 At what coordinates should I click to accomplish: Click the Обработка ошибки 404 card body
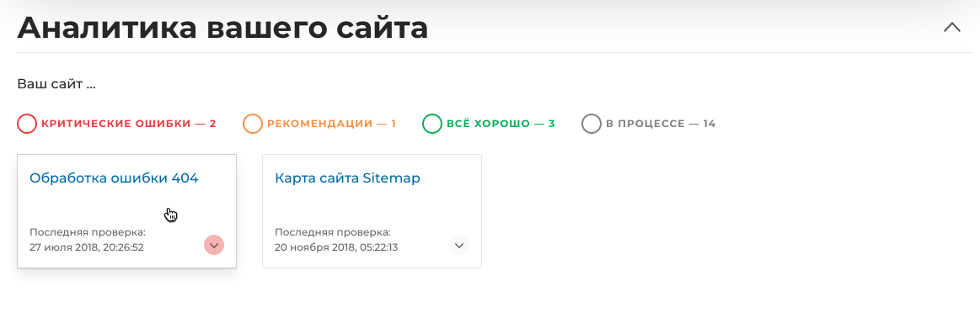tap(127, 211)
